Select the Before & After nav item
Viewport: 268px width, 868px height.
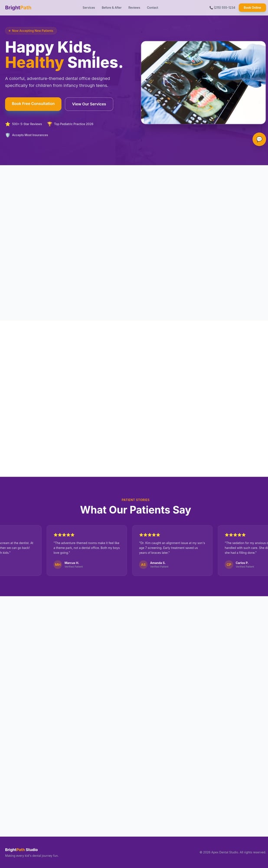[111, 7]
